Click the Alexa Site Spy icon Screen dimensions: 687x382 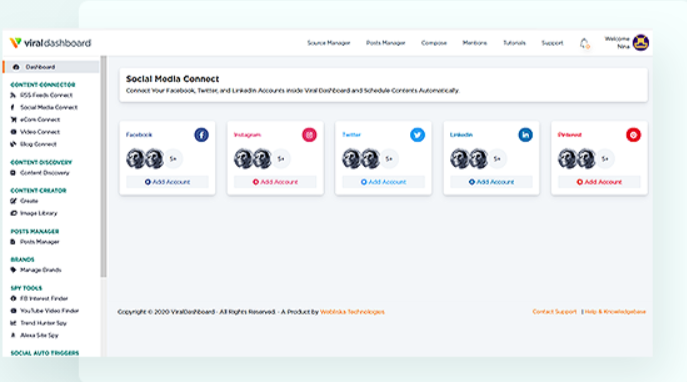tap(13, 335)
